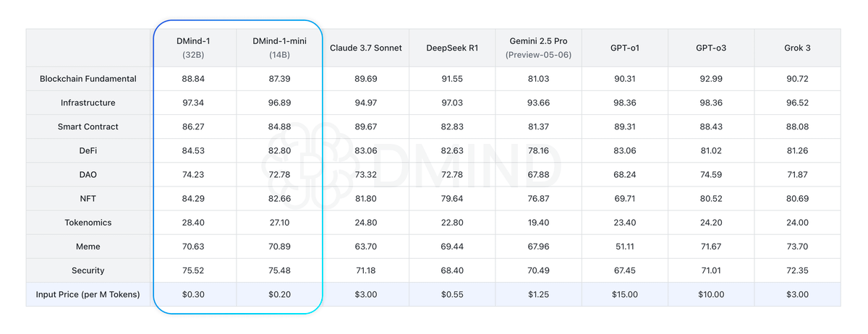Click the 81.26 DeFi cell
Viewport: 868px width, 334px height.
pos(798,150)
